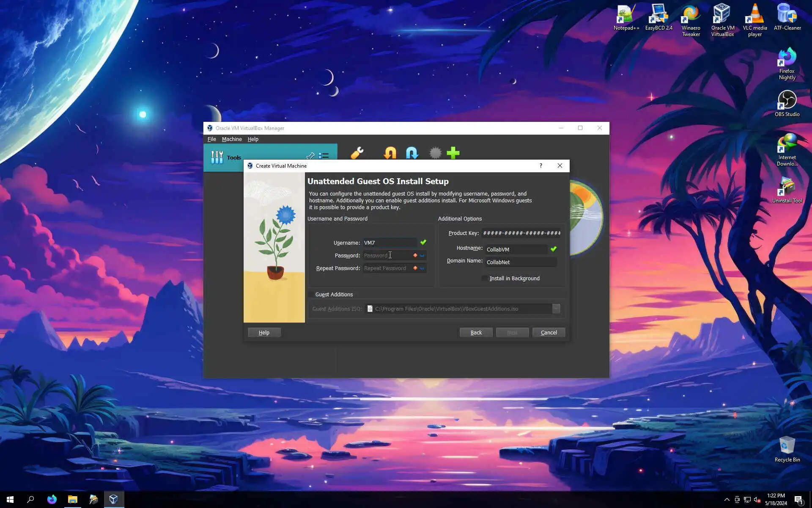Click the green plus Add machine icon

click(453, 153)
